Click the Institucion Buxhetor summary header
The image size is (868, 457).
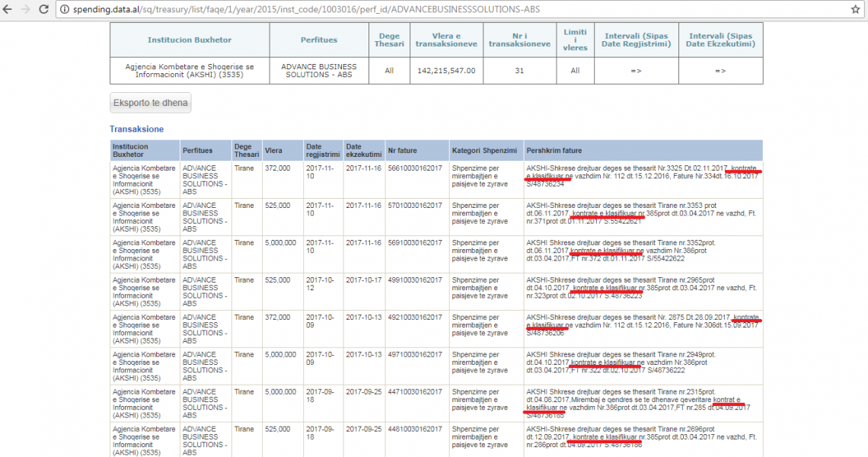point(190,40)
